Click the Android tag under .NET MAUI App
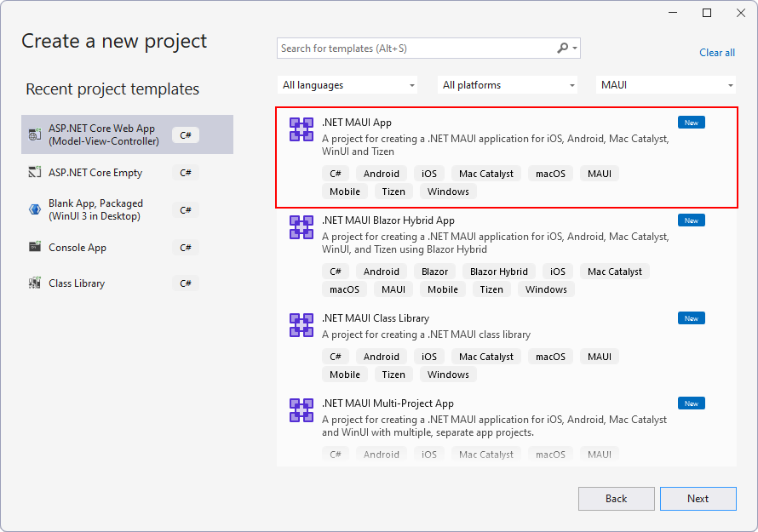758x532 pixels. point(381,173)
